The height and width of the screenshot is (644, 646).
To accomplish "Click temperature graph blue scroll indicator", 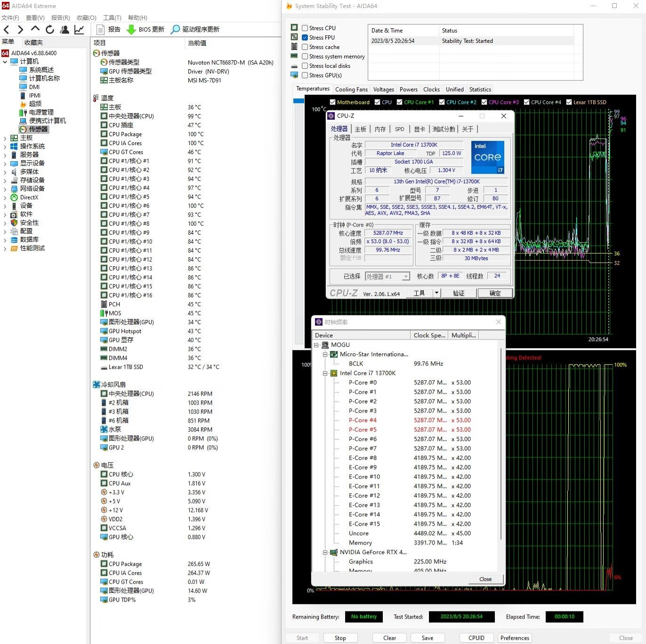I will click(299, 101).
